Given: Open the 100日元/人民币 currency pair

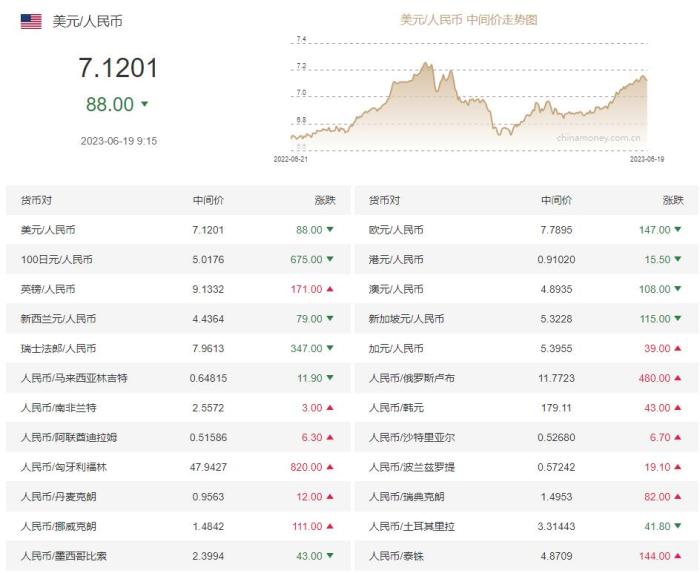Looking at the screenshot, I should (x=57, y=259).
